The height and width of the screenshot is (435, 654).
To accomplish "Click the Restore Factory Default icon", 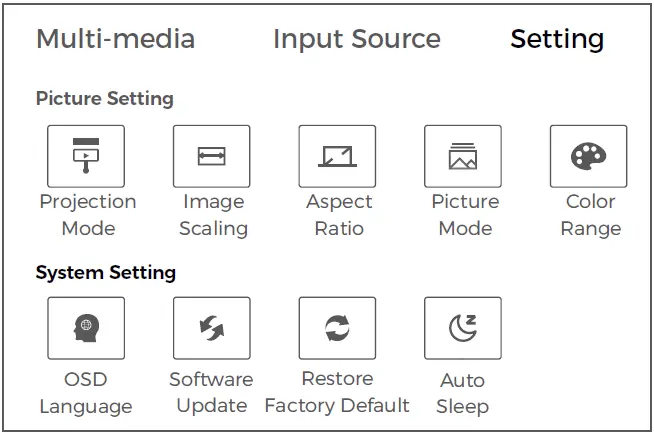I will (337, 328).
